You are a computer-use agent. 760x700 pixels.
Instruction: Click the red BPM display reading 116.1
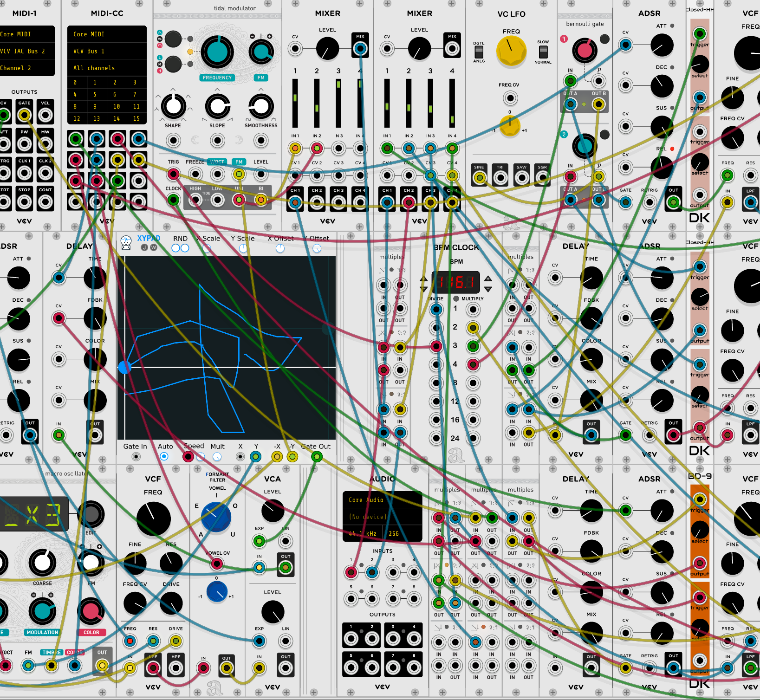456,282
